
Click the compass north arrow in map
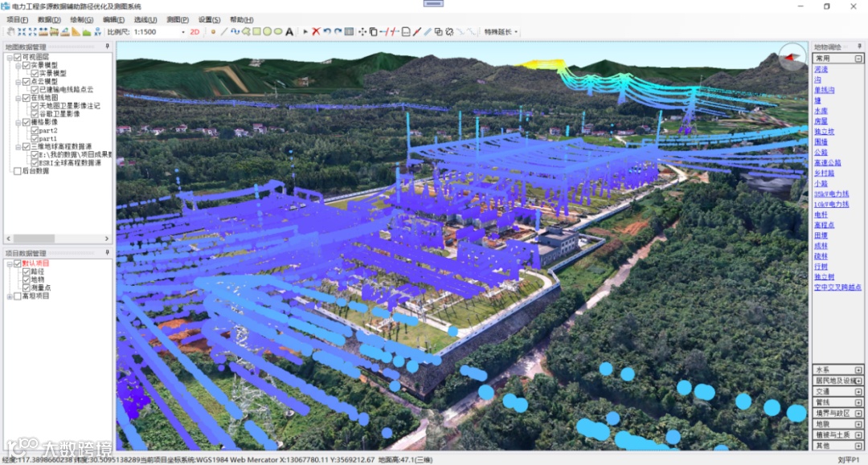(792, 57)
